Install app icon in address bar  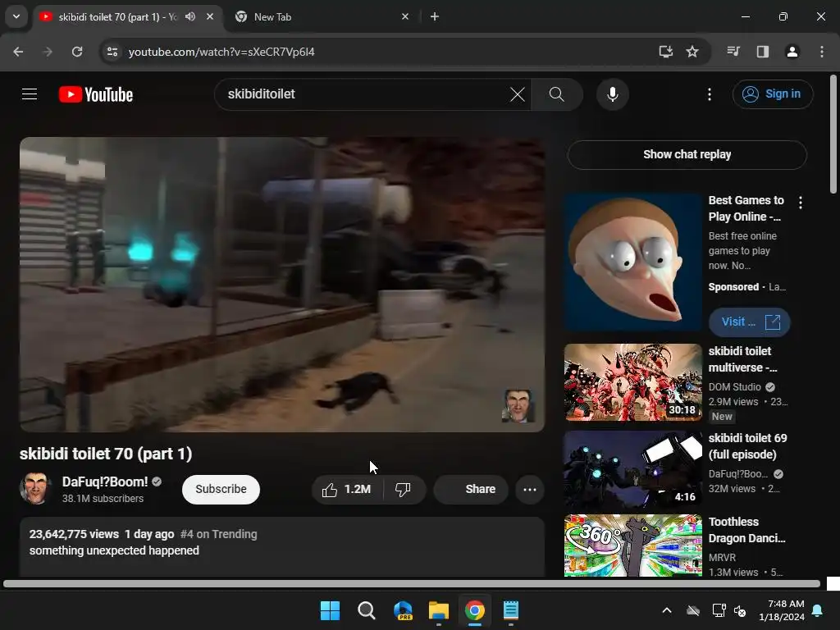coord(665,52)
